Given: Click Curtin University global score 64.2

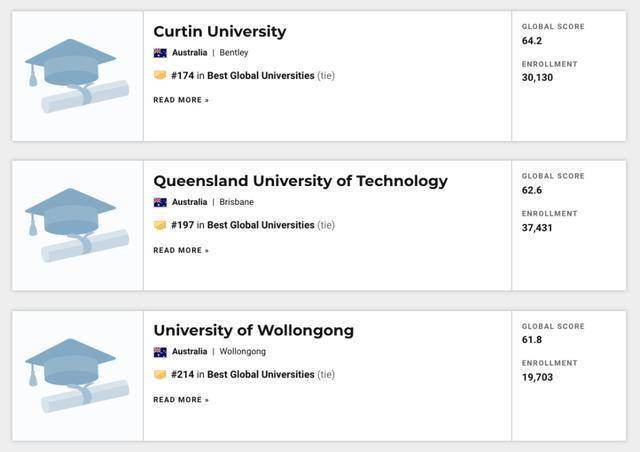Looking at the screenshot, I should click(x=531, y=41).
